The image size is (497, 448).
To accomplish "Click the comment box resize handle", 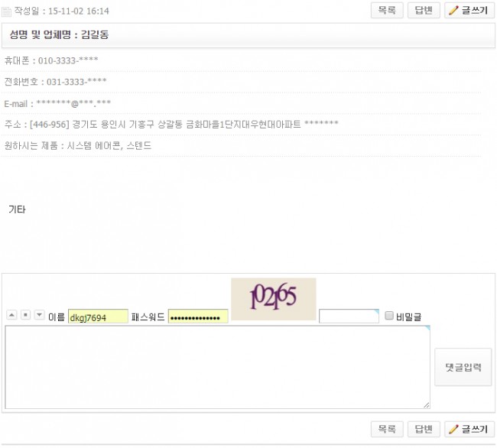I will (x=427, y=405).
